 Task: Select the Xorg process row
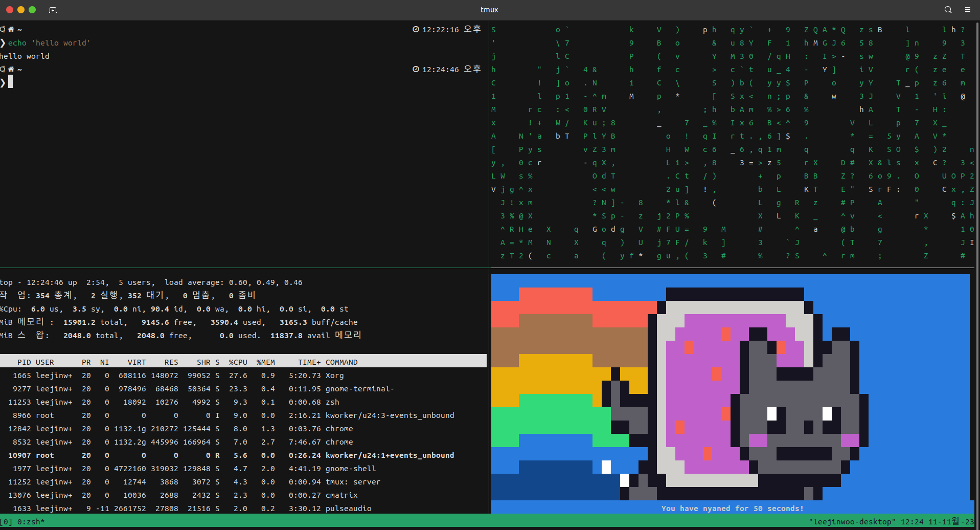[243, 376]
